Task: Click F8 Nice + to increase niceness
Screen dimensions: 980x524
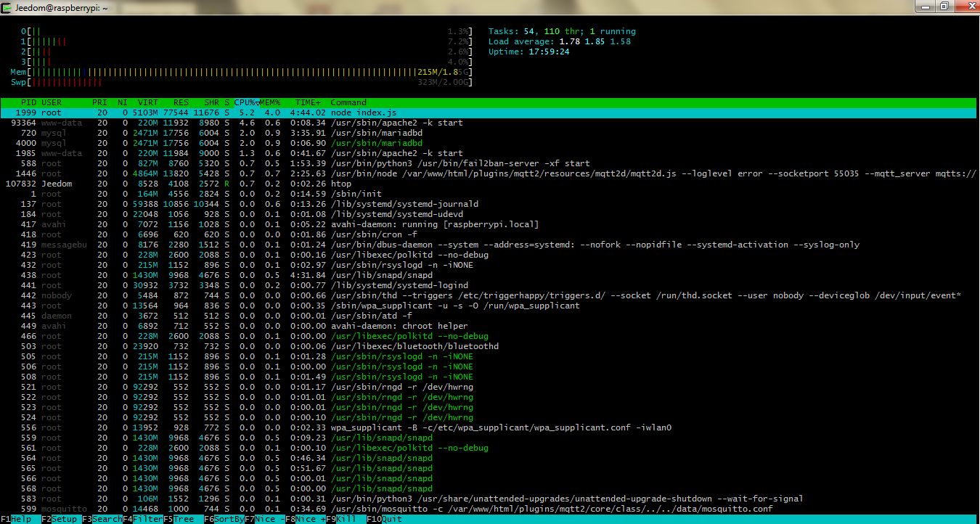Action: [x=305, y=519]
